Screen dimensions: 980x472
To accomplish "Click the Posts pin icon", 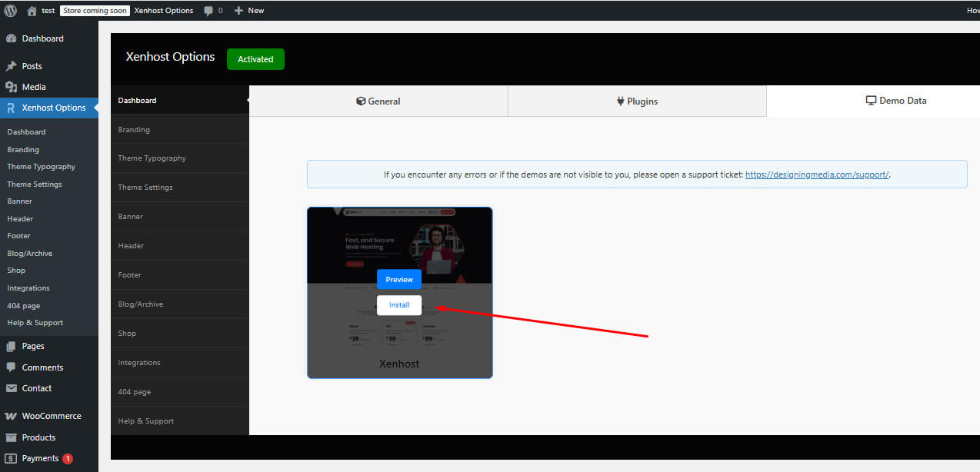I will (11, 66).
